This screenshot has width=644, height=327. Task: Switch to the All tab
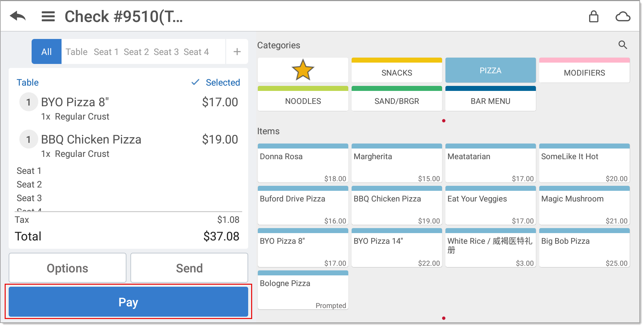point(47,52)
